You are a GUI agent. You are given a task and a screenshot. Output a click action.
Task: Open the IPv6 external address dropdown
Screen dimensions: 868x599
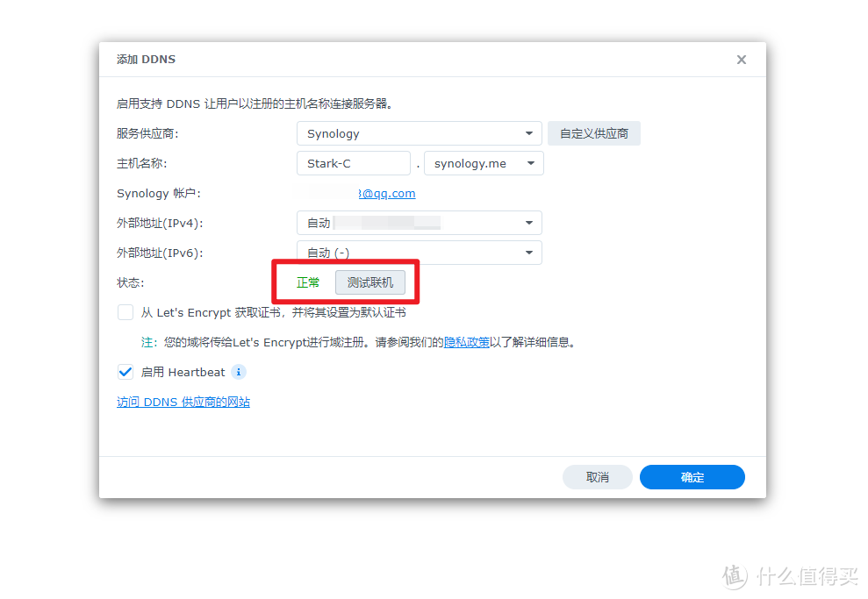click(x=419, y=253)
